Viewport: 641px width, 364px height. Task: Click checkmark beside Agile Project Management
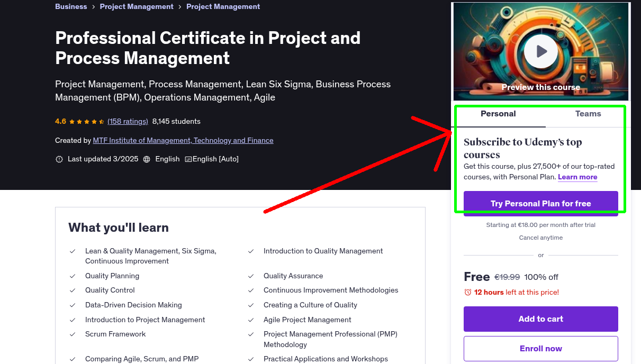pos(251,320)
